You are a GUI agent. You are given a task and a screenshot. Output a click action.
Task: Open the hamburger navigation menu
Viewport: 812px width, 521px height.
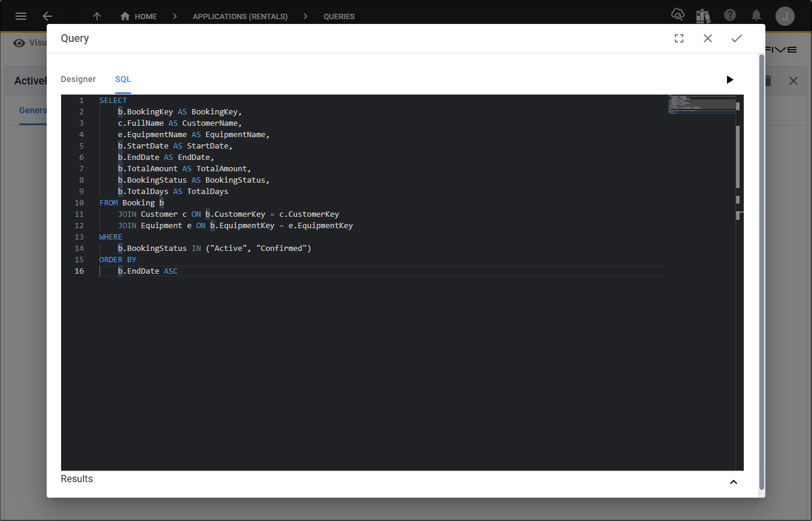[x=21, y=16]
